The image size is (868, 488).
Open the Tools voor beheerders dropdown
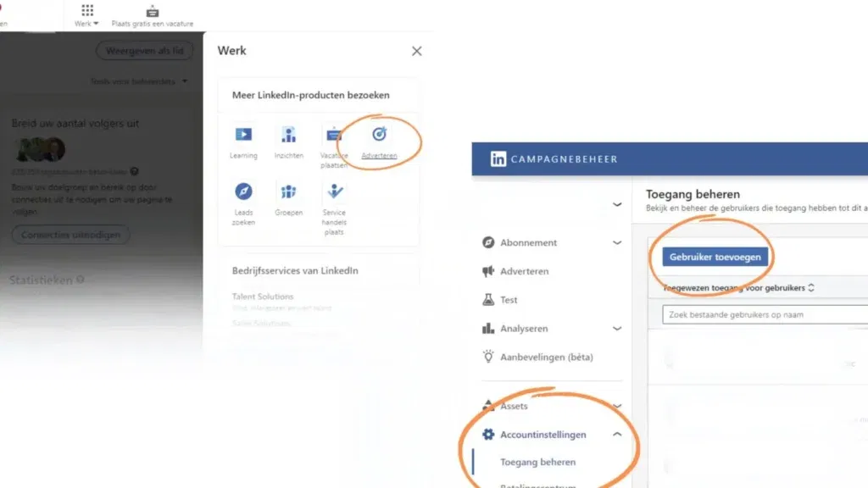(139, 81)
